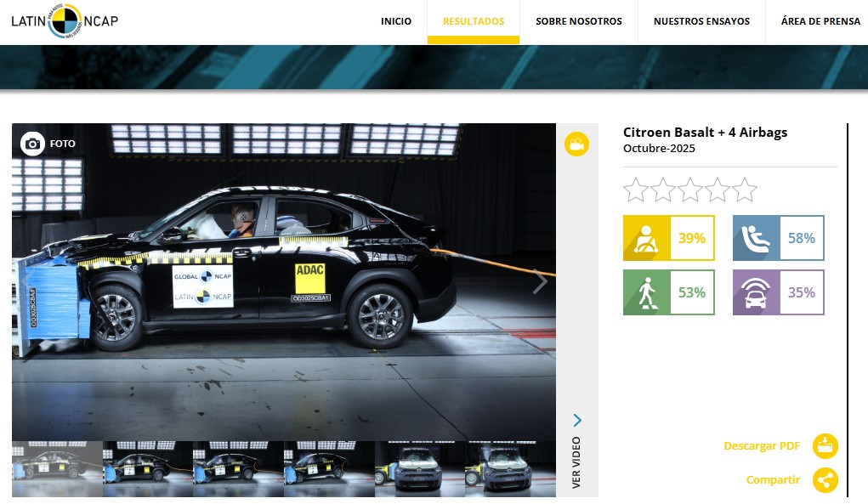Image resolution: width=868 pixels, height=504 pixels.
Task: Click the Compartir text link
Action: click(773, 480)
